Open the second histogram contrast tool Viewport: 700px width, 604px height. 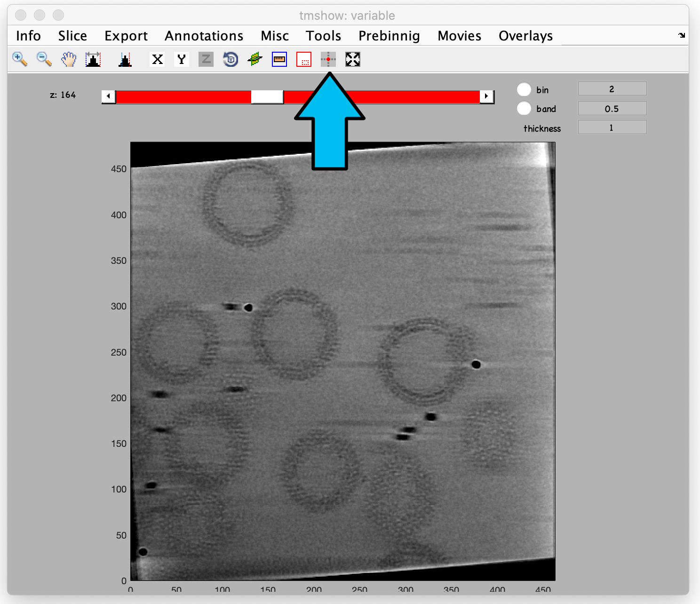(x=124, y=59)
